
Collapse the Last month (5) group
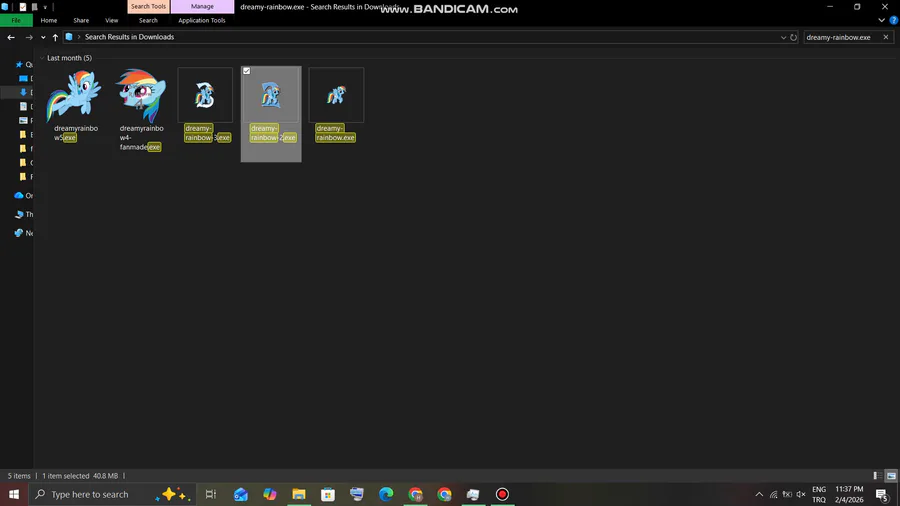(x=42, y=58)
